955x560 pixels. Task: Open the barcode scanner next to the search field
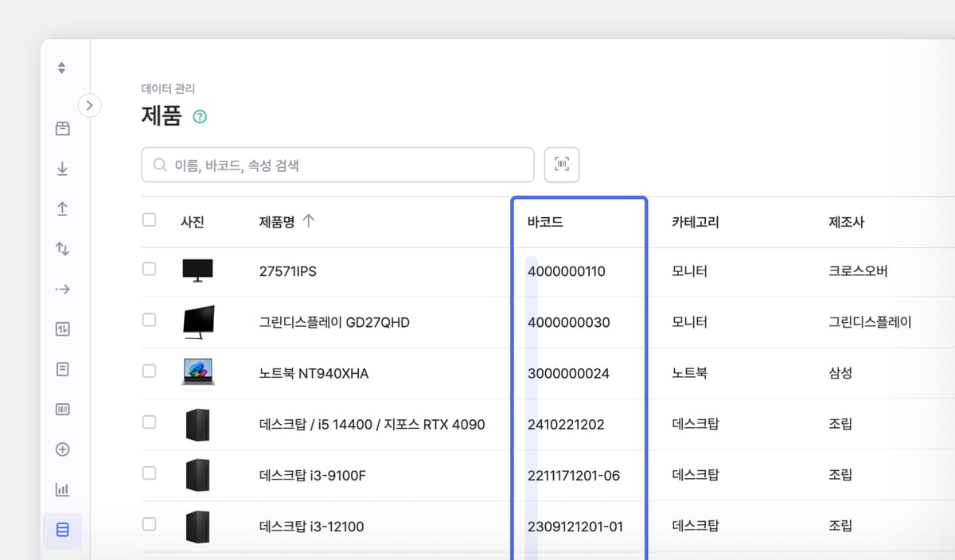point(562,164)
